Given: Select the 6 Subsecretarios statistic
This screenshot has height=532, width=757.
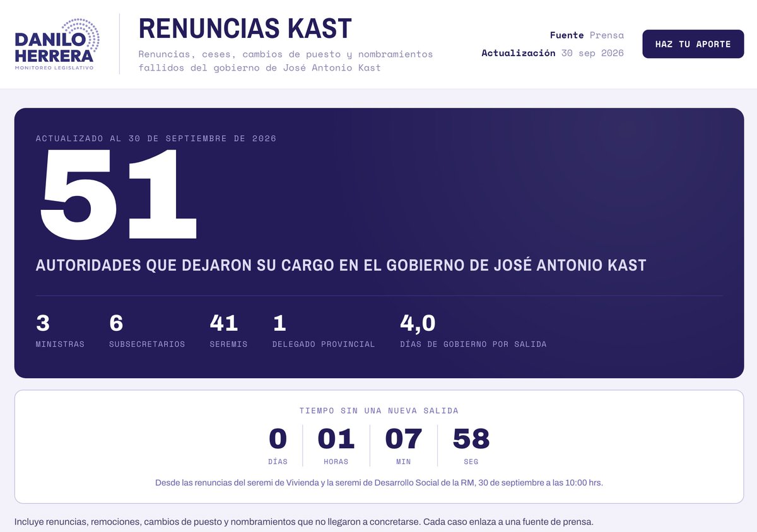Looking at the screenshot, I should 147,331.
